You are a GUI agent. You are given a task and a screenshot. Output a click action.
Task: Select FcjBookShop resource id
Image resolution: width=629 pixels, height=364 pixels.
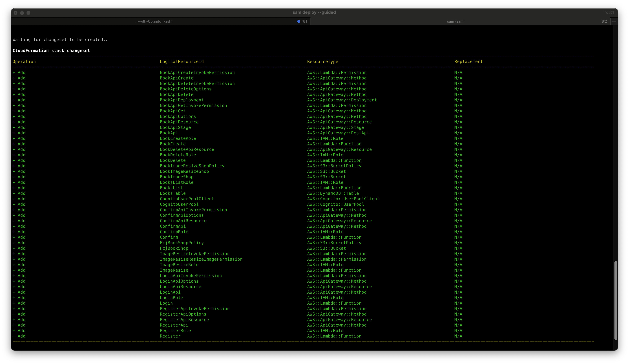[x=174, y=248]
